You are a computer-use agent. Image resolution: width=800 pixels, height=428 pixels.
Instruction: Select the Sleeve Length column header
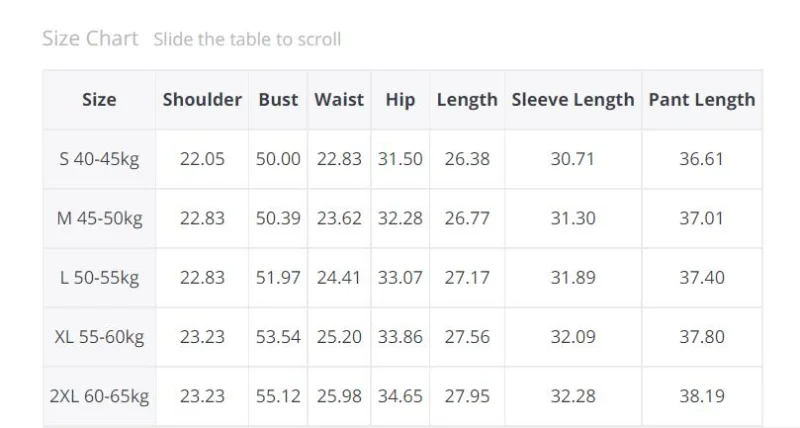573,100
